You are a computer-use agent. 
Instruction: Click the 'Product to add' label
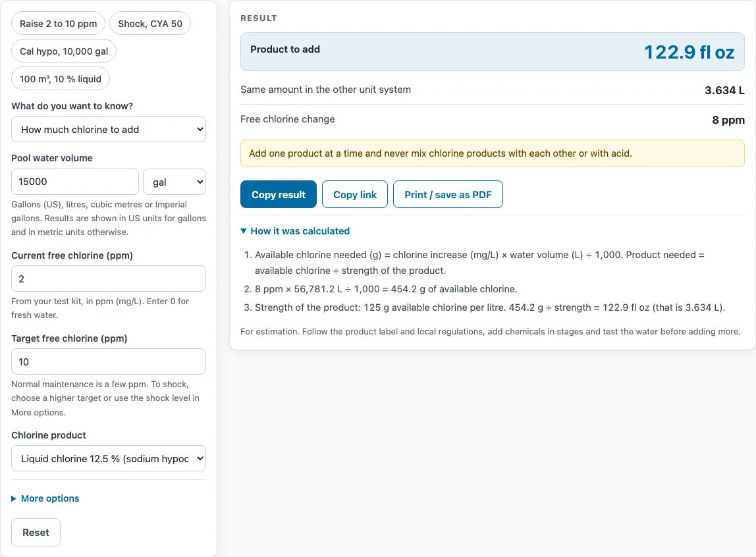coord(285,49)
